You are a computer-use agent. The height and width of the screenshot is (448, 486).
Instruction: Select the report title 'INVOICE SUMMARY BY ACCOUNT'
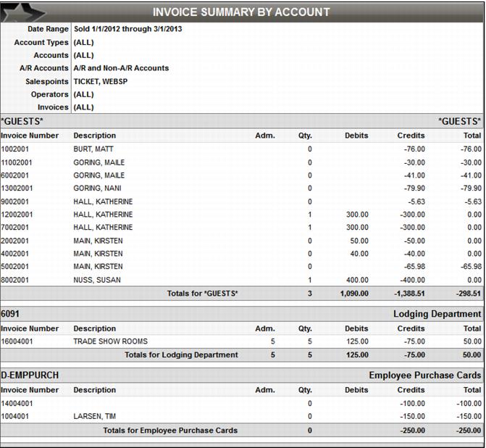241,12
